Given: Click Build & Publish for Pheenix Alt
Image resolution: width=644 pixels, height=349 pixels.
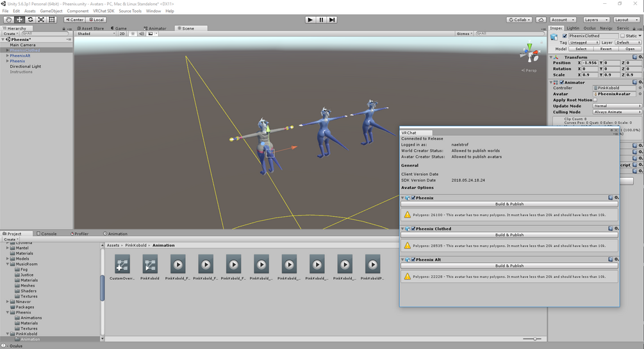Looking at the screenshot, I should [509, 266].
